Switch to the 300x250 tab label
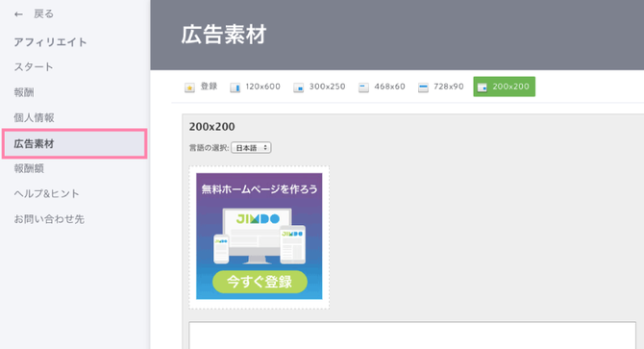 [328, 87]
